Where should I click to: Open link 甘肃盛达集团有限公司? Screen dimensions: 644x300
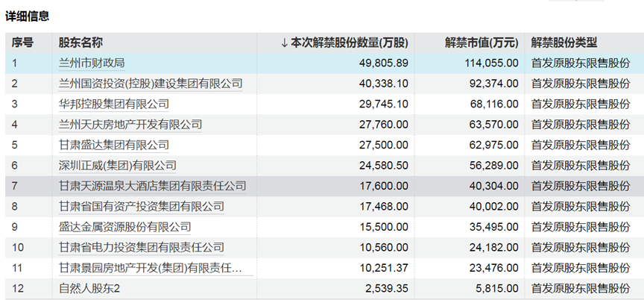pos(114,145)
